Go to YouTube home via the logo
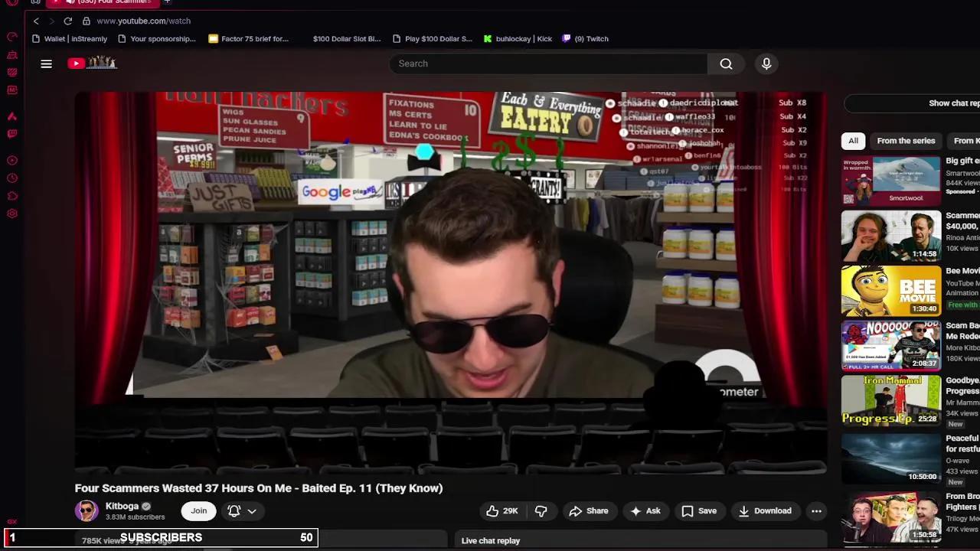980x551 pixels. pos(92,63)
